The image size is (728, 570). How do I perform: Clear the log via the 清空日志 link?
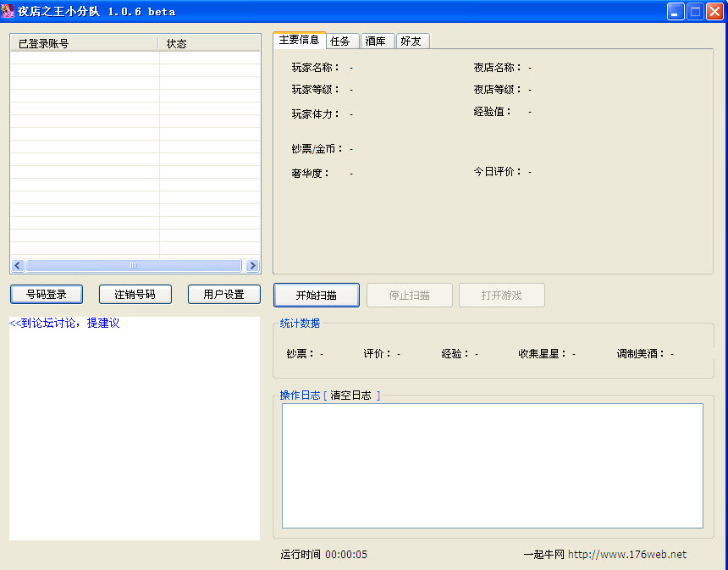pyautogui.click(x=350, y=396)
